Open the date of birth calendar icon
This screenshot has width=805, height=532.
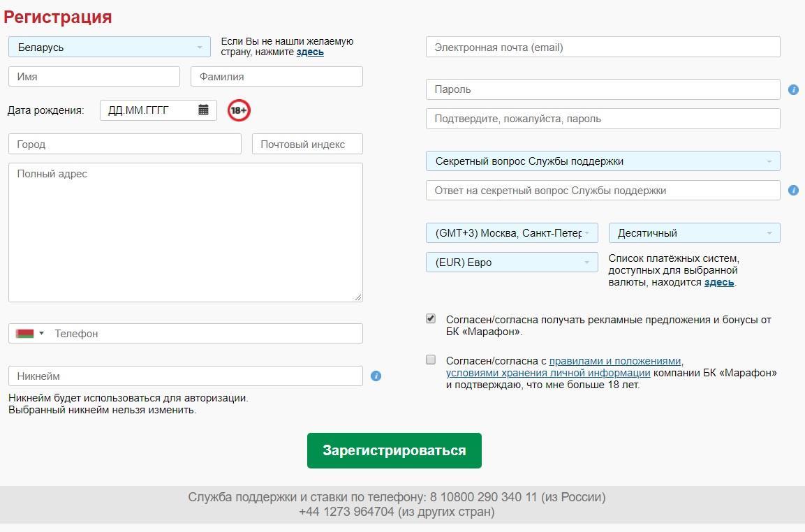[x=203, y=110]
